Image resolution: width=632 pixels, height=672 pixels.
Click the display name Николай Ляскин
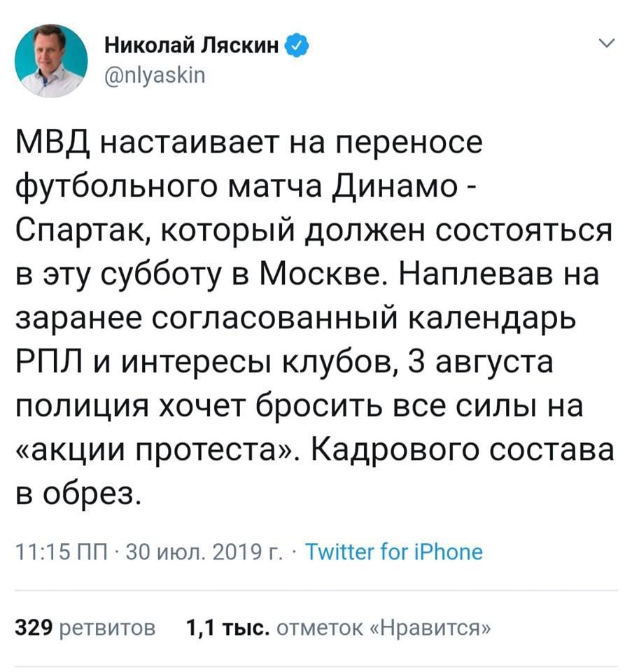tap(194, 47)
